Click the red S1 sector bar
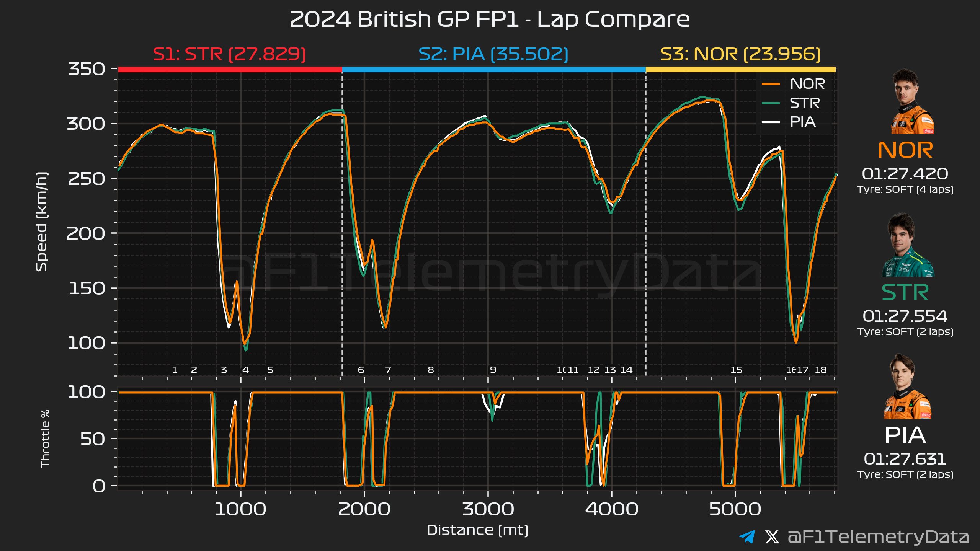980x551 pixels. [230, 70]
